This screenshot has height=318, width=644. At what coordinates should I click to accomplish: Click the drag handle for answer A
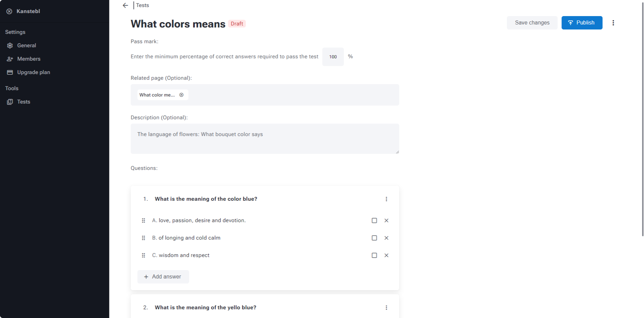tap(143, 220)
